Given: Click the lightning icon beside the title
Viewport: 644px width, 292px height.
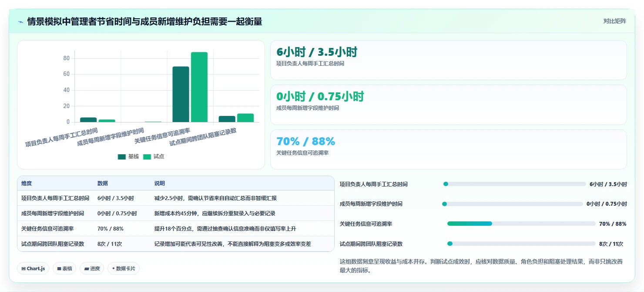Looking at the screenshot, I should (x=20, y=22).
